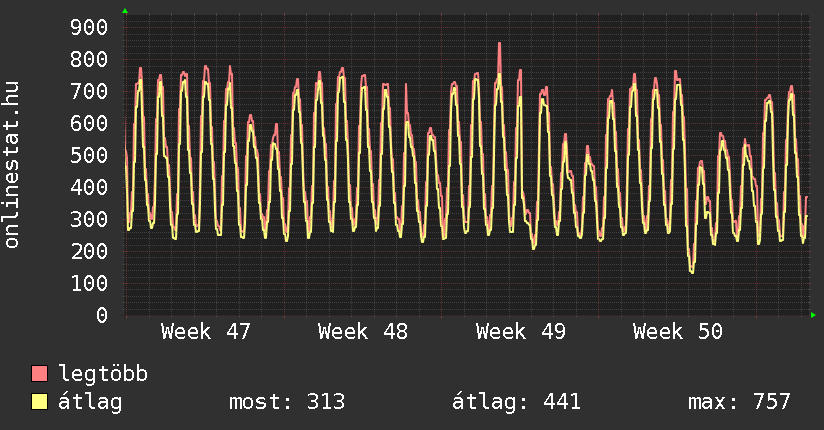Click the 900 y-axis tick label
This screenshot has height=430, width=824.
point(88,27)
